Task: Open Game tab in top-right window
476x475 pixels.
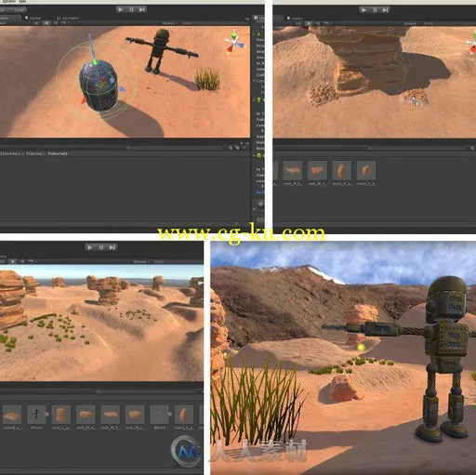Action: 295,19
